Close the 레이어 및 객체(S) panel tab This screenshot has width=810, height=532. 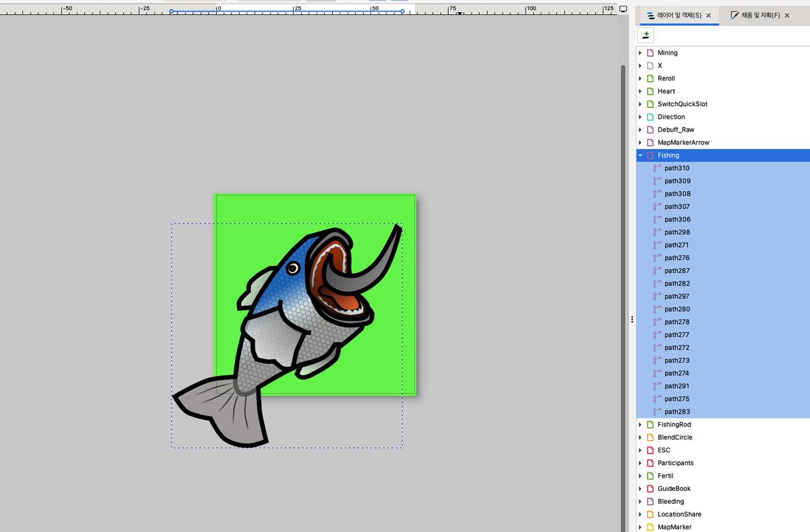click(x=708, y=15)
